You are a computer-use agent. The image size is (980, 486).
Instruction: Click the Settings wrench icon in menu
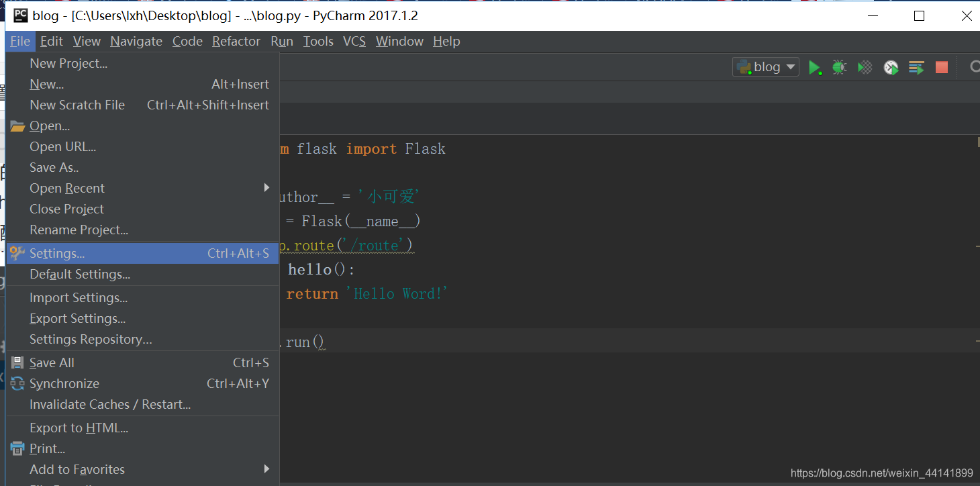(17, 253)
